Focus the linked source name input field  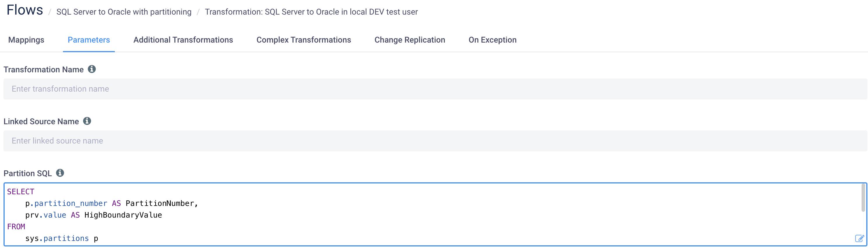pyautogui.click(x=435, y=141)
